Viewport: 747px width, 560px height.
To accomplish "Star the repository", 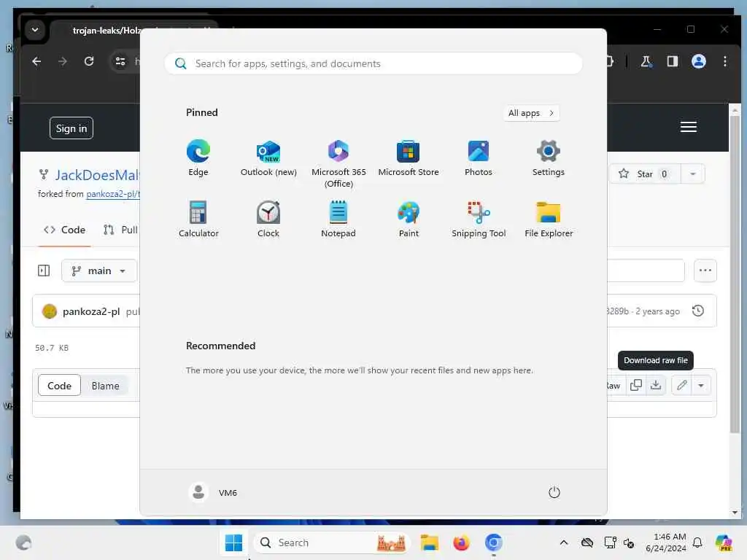I will (x=643, y=174).
